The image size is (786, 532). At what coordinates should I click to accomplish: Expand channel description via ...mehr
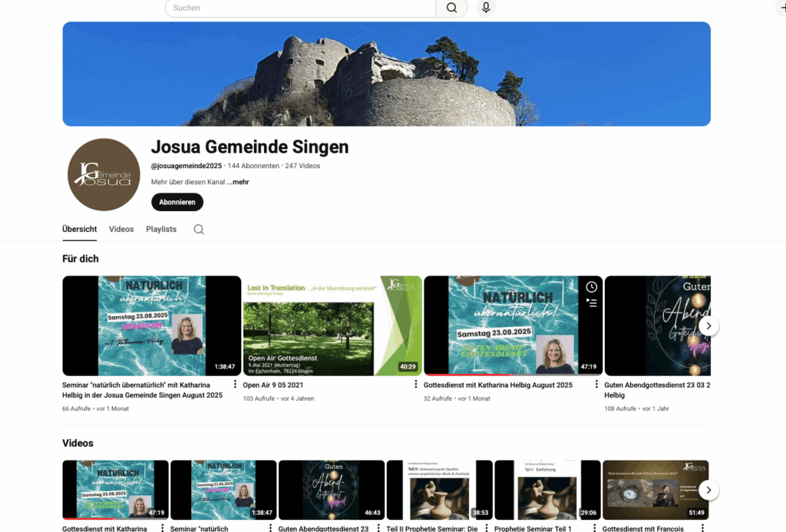pyautogui.click(x=238, y=182)
